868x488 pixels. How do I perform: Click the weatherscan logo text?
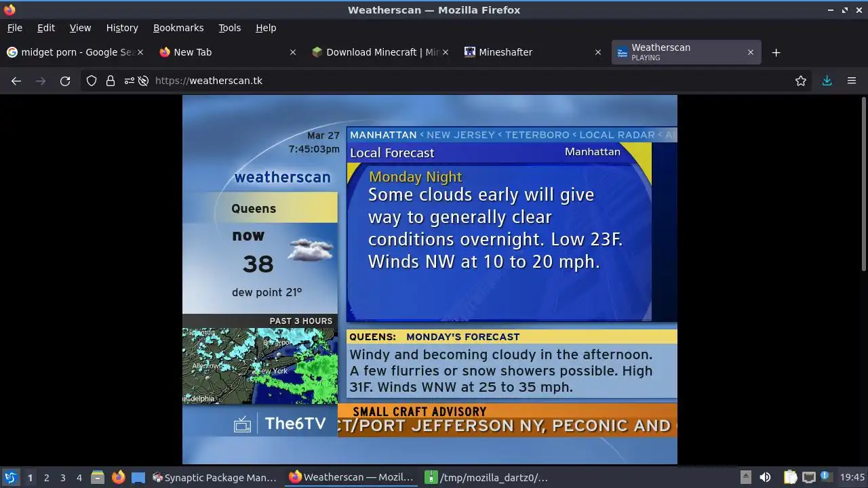click(x=282, y=177)
